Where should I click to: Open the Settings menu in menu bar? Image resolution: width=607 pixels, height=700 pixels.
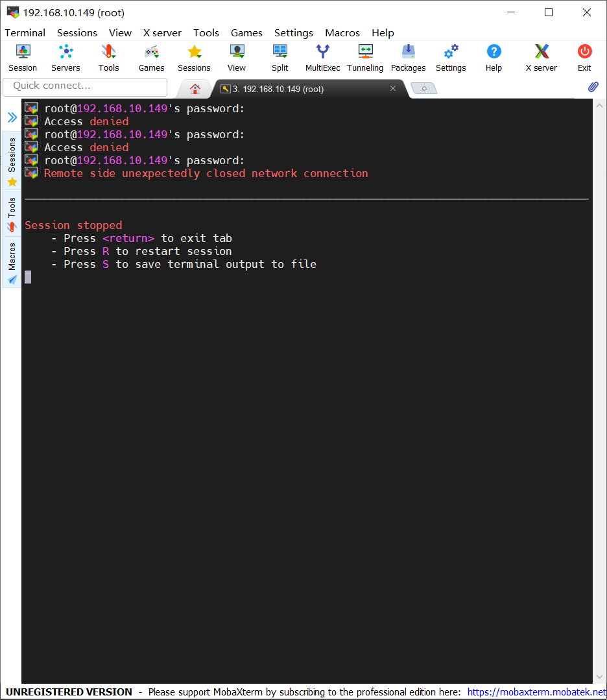[294, 32]
